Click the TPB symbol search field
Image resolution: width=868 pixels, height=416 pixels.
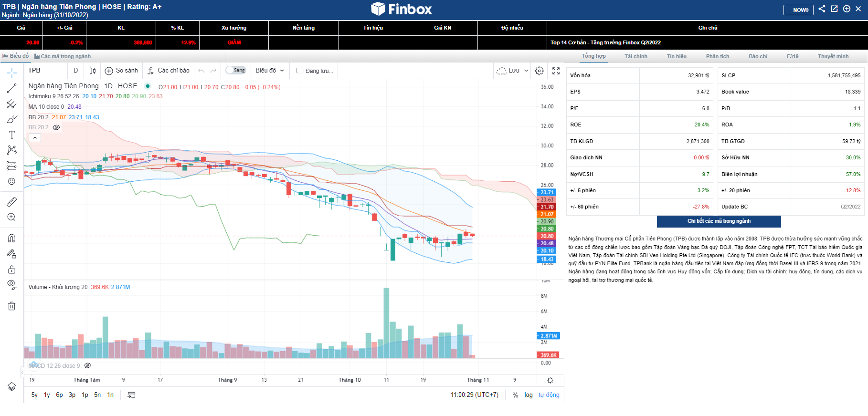(x=45, y=71)
